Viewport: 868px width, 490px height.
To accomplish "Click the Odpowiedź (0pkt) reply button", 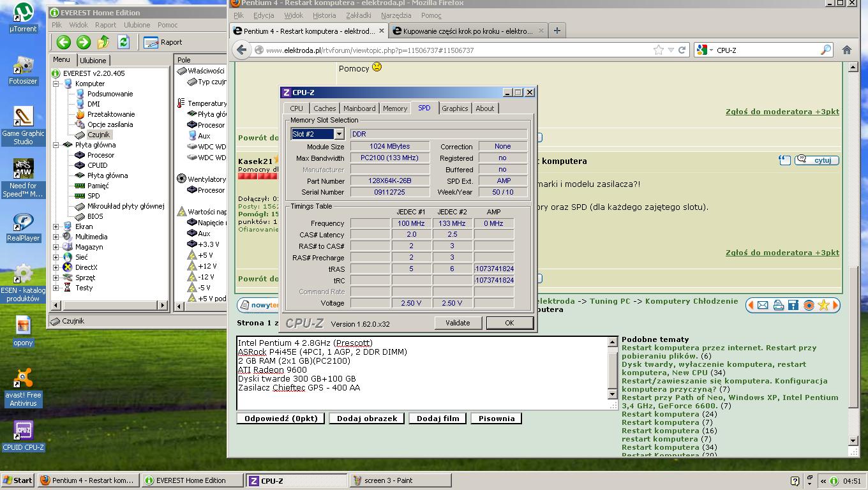I will coord(281,419).
